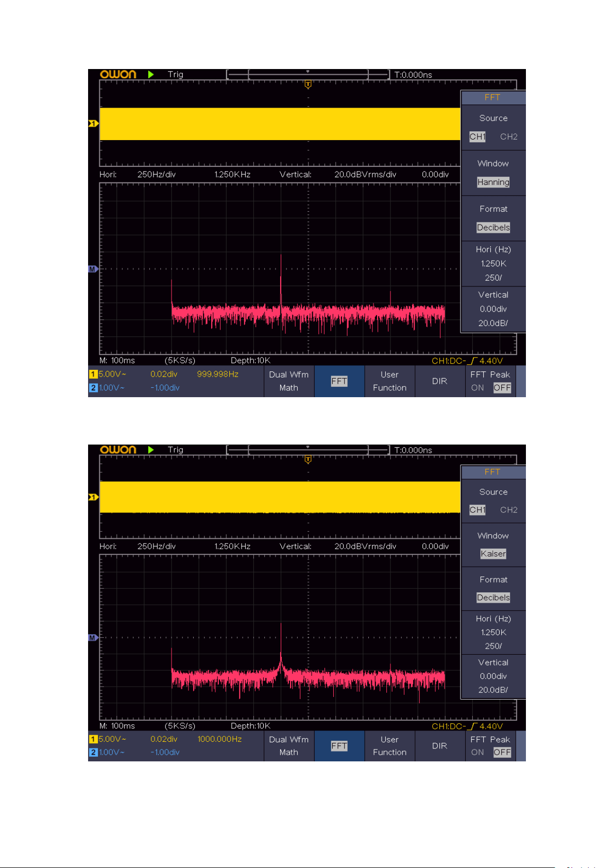Select CH2 source on the Kaiser screen
Viewport: 614px width, 868px height.
pos(508,510)
